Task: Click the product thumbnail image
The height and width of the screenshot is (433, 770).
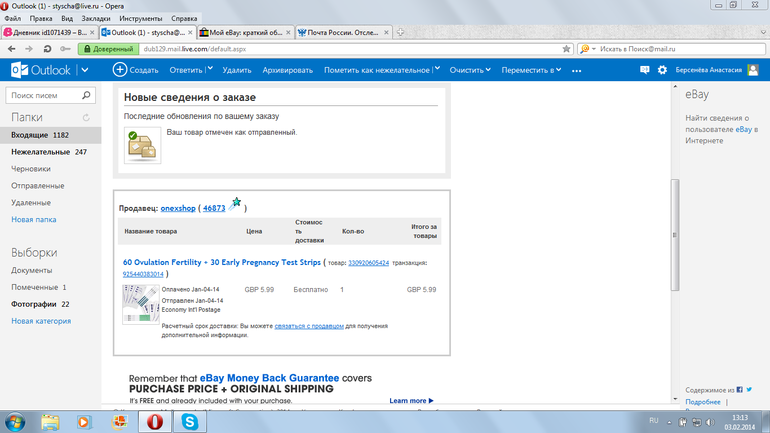Action: [140, 304]
